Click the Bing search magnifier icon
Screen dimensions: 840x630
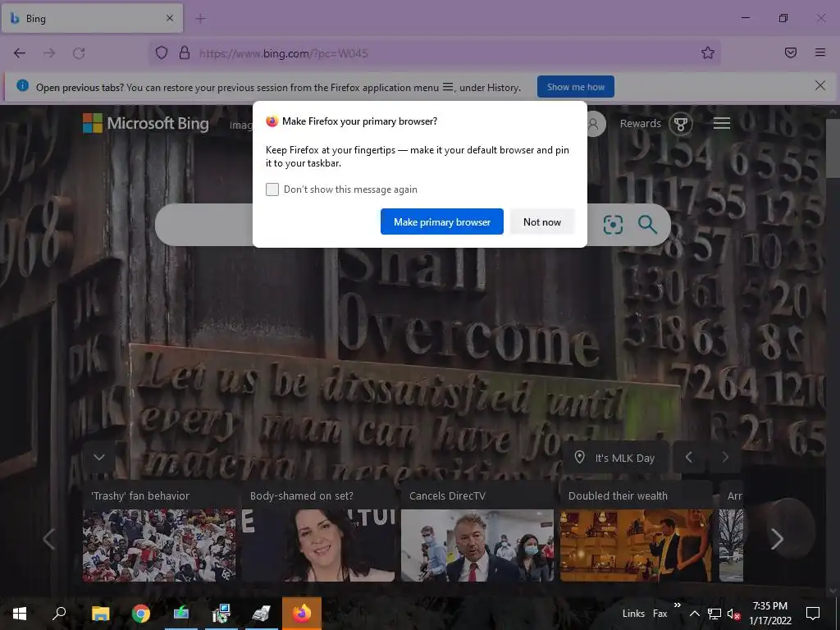[x=647, y=225]
